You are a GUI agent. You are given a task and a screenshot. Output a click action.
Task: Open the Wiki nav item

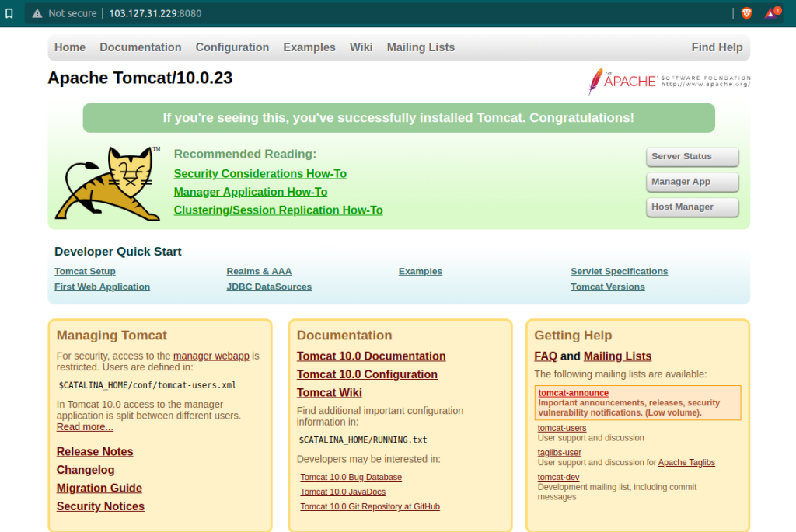point(361,47)
